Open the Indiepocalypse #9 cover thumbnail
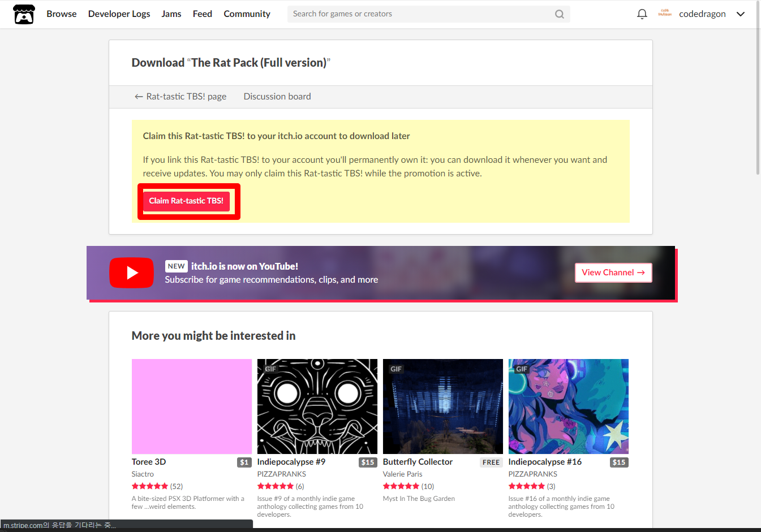The image size is (761, 532). coord(317,406)
